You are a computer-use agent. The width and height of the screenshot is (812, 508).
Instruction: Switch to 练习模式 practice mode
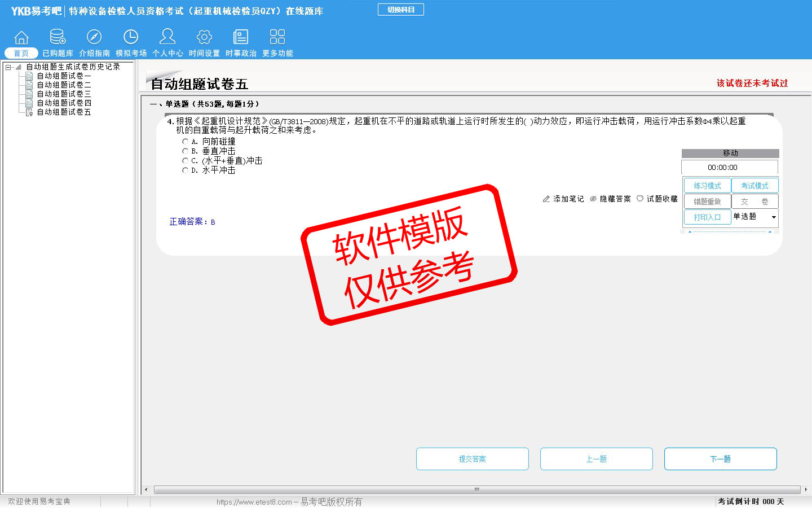[707, 186]
